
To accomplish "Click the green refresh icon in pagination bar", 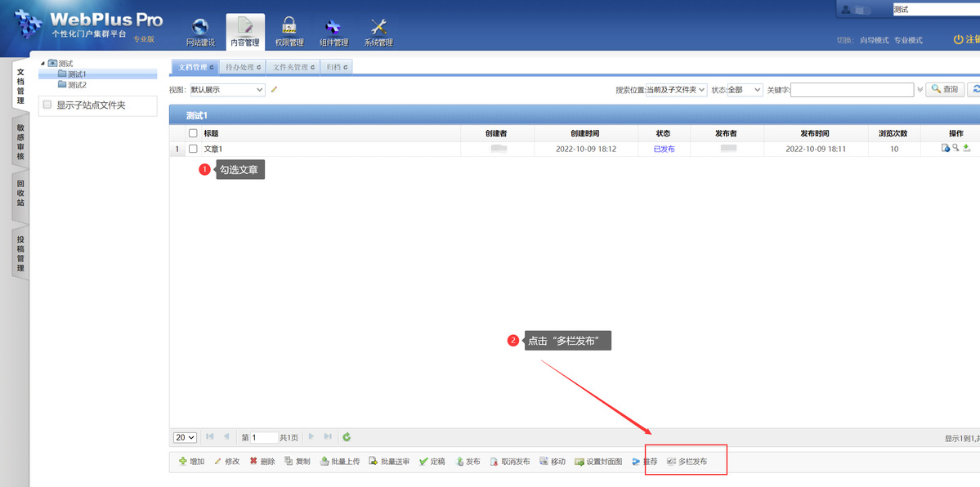I will 347,437.
